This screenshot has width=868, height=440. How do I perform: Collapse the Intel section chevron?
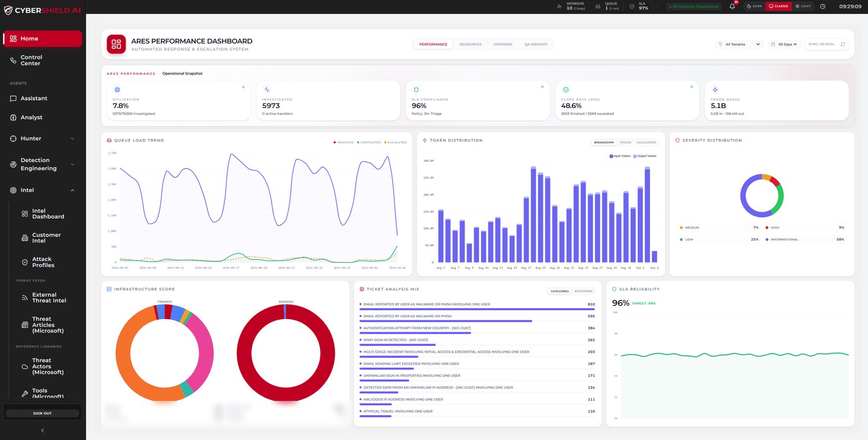72,190
